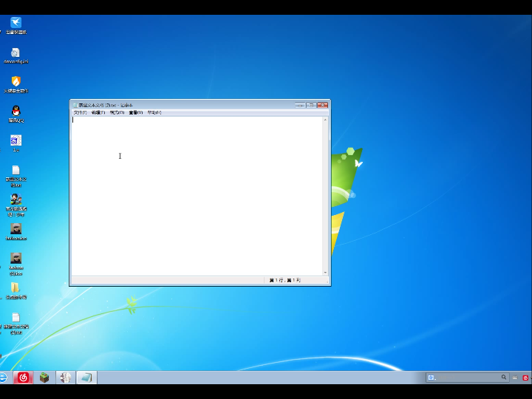Click the blue icon inside taskbar search box
The height and width of the screenshot is (399, 532).
(x=431, y=378)
